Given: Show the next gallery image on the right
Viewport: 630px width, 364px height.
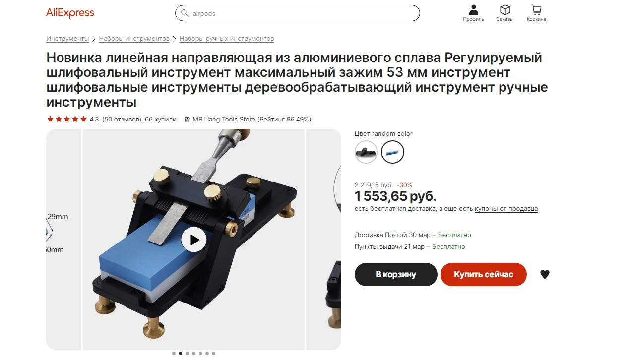Looking at the screenshot, I should pos(324,240).
